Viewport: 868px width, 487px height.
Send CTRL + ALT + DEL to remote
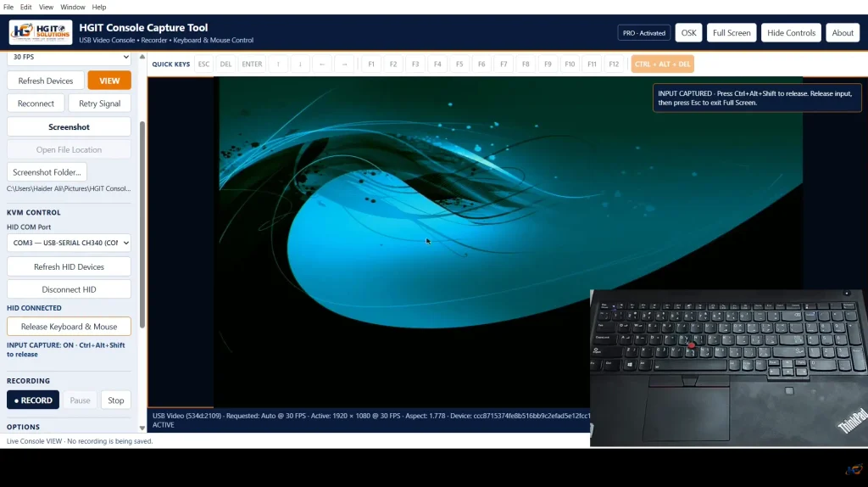(662, 64)
